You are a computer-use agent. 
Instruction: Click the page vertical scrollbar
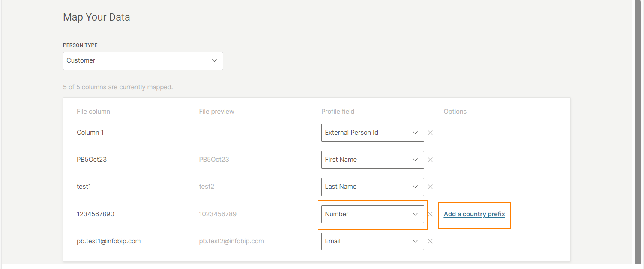[639, 129]
